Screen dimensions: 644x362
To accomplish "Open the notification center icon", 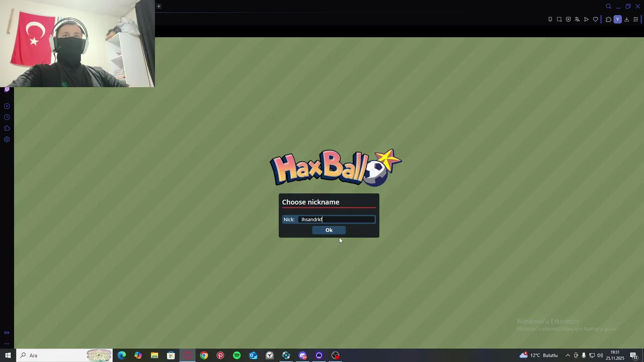I will pos(633,355).
